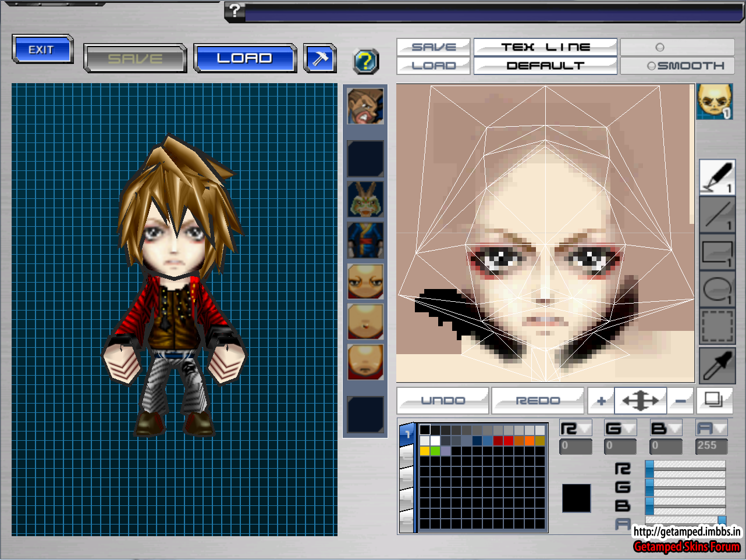Image resolution: width=746 pixels, height=560 pixels.
Task: Click the UNDO button
Action: (443, 401)
